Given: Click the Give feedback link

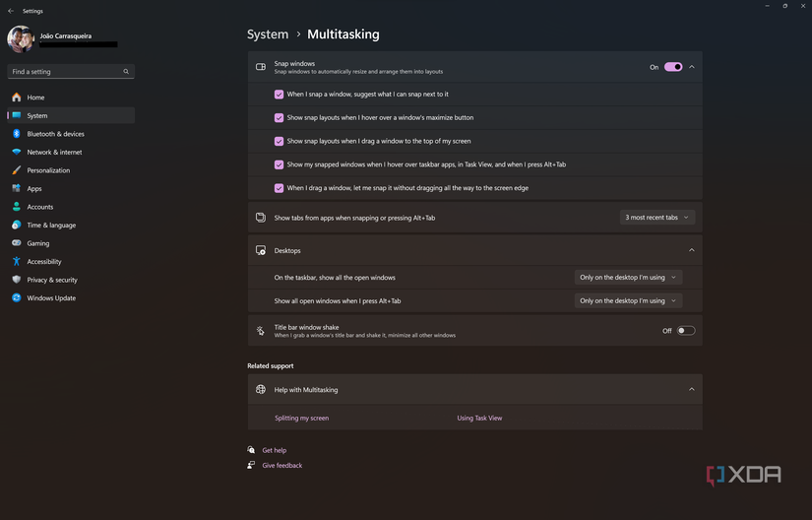Looking at the screenshot, I should pos(281,466).
